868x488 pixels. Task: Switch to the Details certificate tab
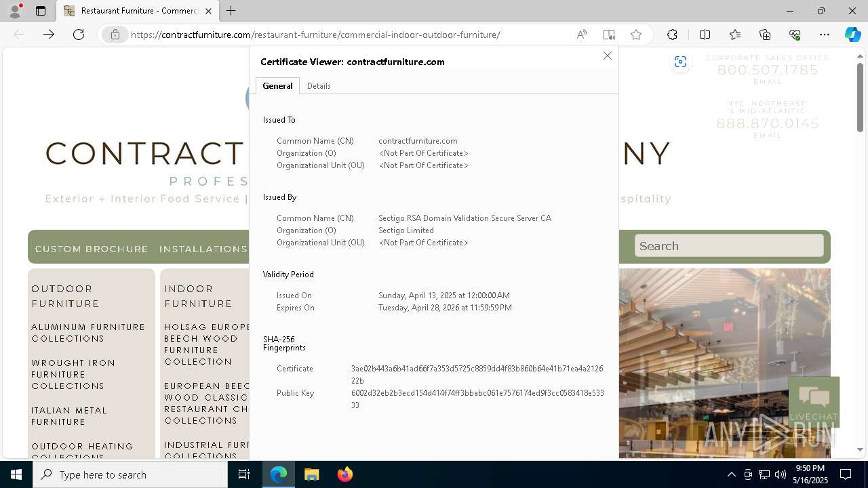click(x=319, y=85)
